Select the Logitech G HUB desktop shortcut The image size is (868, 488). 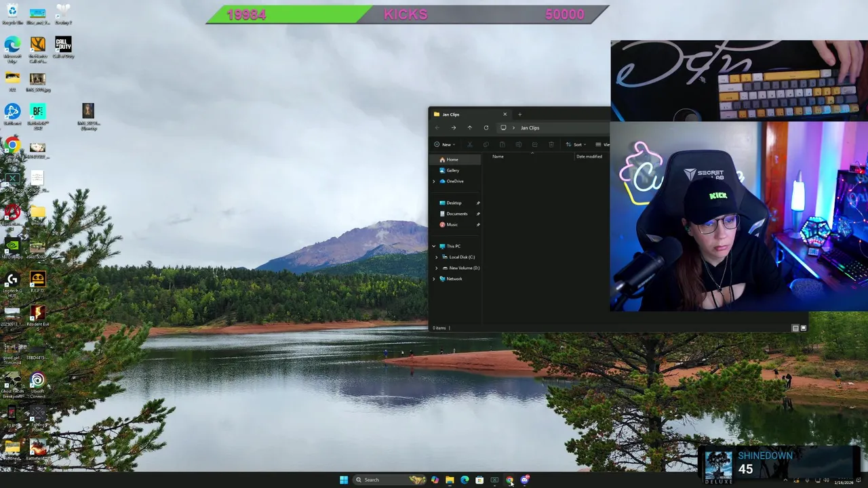coord(12,283)
